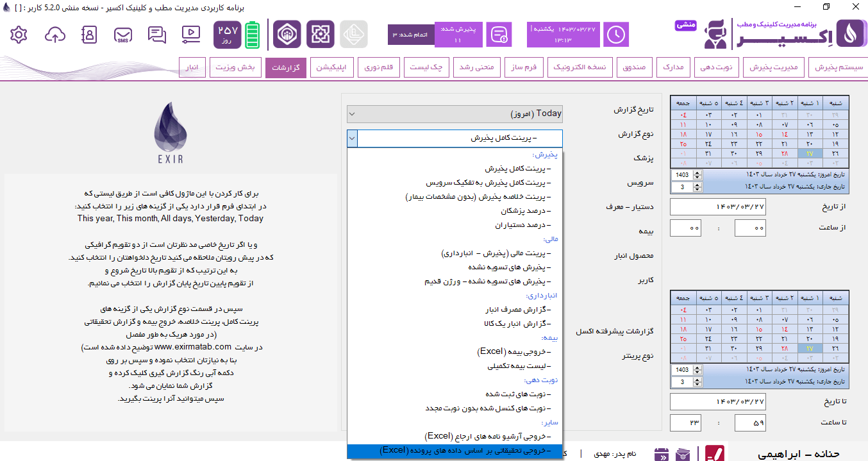Viewport: 868px width, 461px height.
Task: Click the clock icon beside the date
Action: pyautogui.click(x=616, y=35)
